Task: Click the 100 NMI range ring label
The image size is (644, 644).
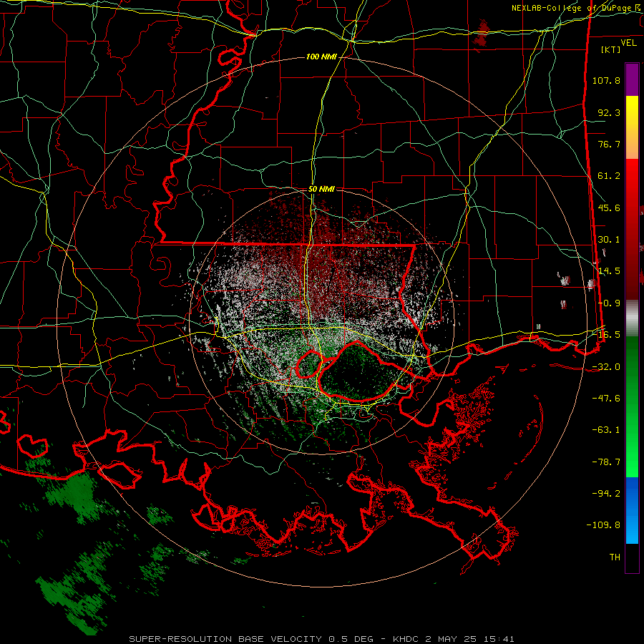Action: [x=321, y=57]
